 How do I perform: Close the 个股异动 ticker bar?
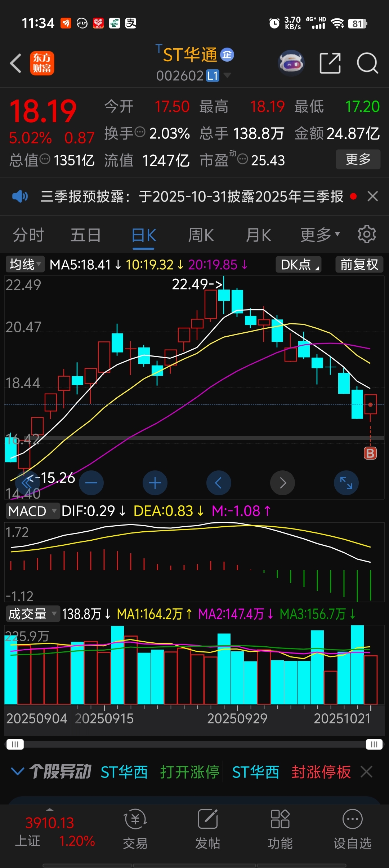pos(367,772)
